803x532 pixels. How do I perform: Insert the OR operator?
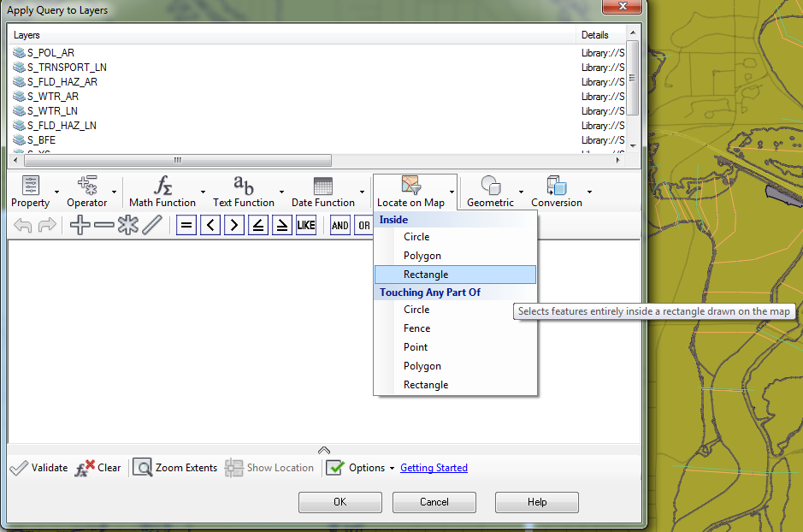(363, 225)
